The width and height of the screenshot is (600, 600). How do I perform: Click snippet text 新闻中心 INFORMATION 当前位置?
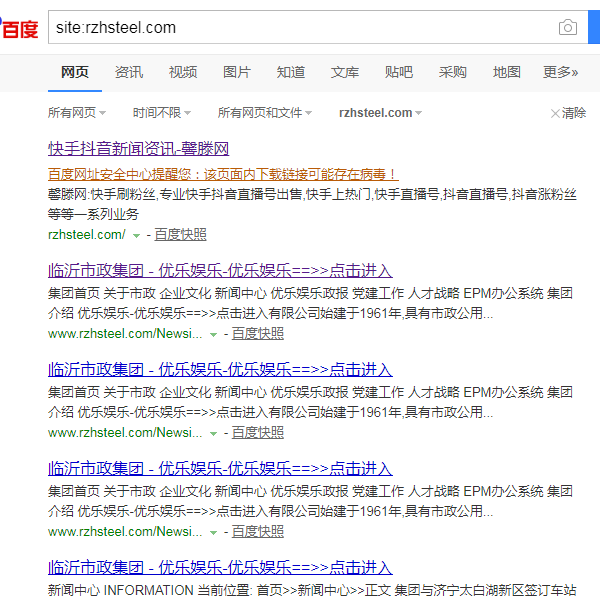(150, 590)
